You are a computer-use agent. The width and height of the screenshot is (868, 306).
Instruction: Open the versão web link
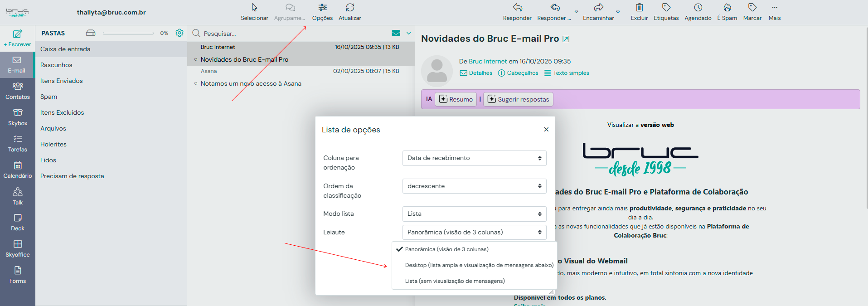click(657, 125)
